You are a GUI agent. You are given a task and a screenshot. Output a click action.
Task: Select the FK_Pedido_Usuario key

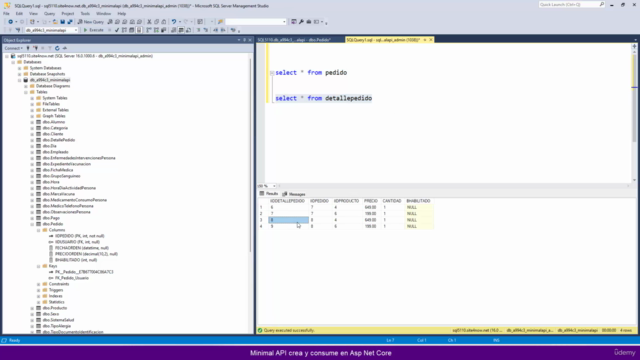click(x=72, y=278)
